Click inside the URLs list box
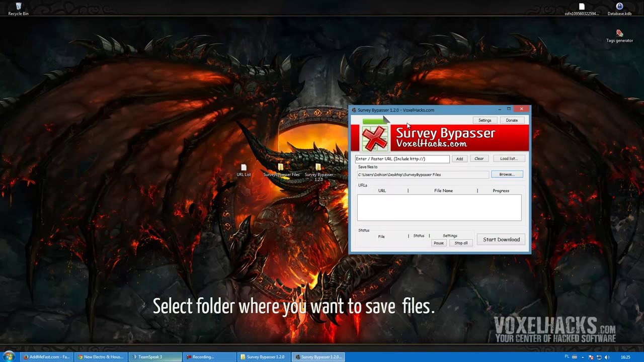644x362 pixels. [439, 208]
